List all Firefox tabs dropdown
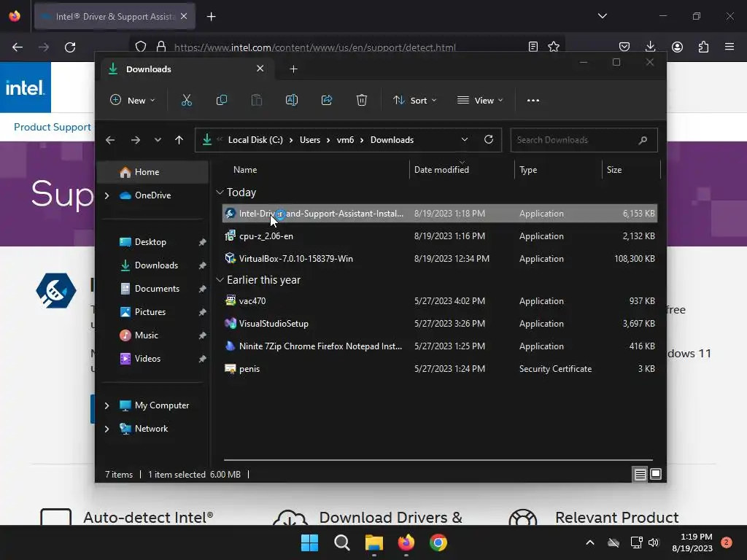Image resolution: width=747 pixels, height=560 pixels. click(x=602, y=16)
